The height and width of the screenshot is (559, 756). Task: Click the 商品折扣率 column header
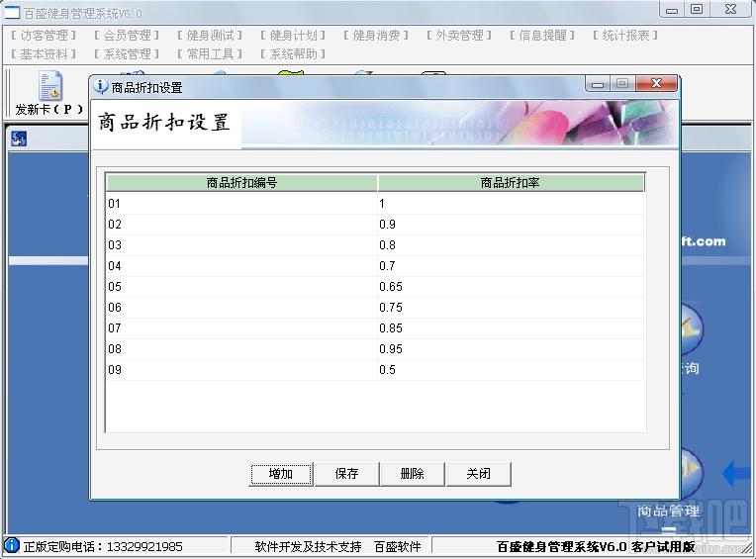coord(511,183)
